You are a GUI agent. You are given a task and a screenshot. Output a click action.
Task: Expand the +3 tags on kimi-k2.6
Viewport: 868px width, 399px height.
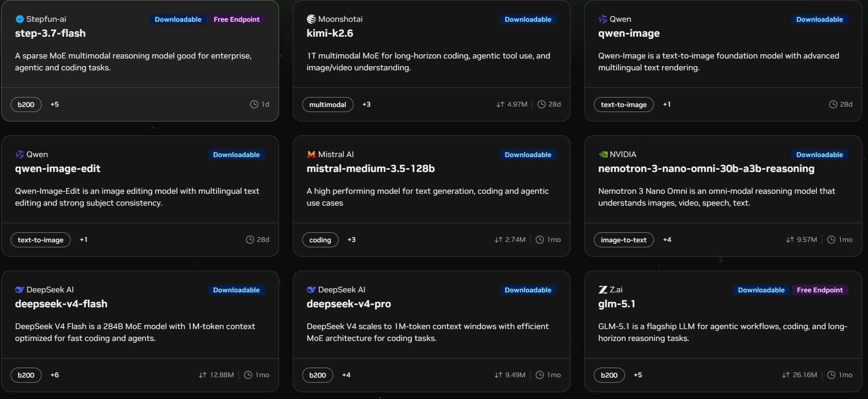point(366,104)
